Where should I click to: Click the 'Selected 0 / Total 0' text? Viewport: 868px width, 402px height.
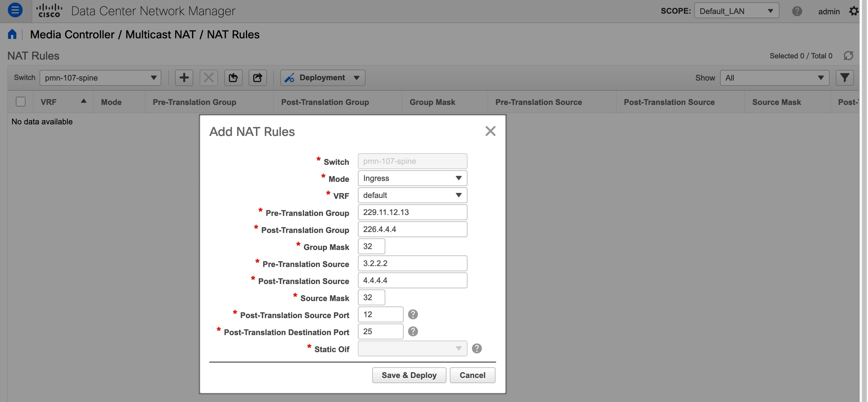[801, 56]
